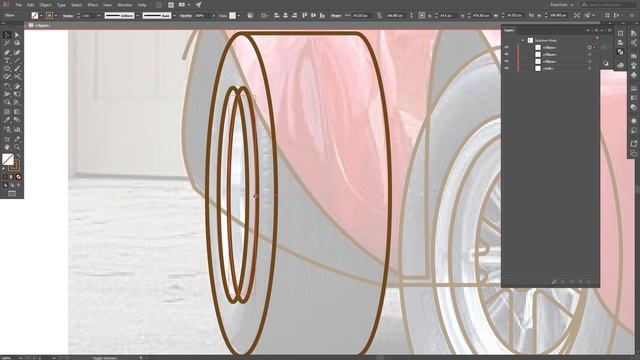Click the <Path> row target circle

click(589, 69)
